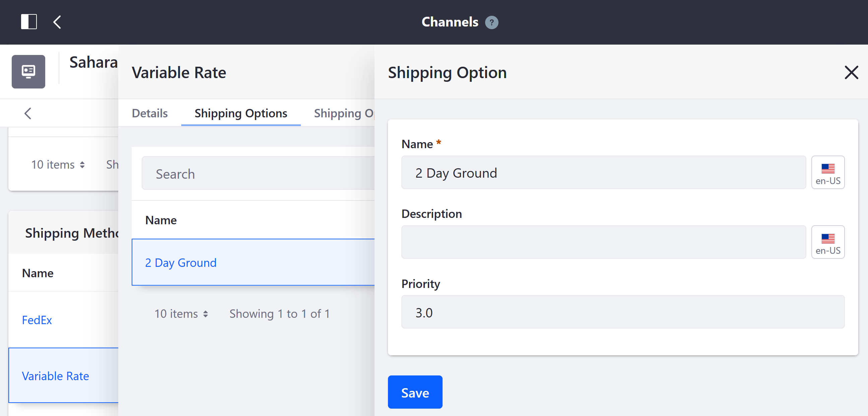The image size is (868, 416).
Task: Click the Variable Rate shipping method link
Action: (x=55, y=375)
